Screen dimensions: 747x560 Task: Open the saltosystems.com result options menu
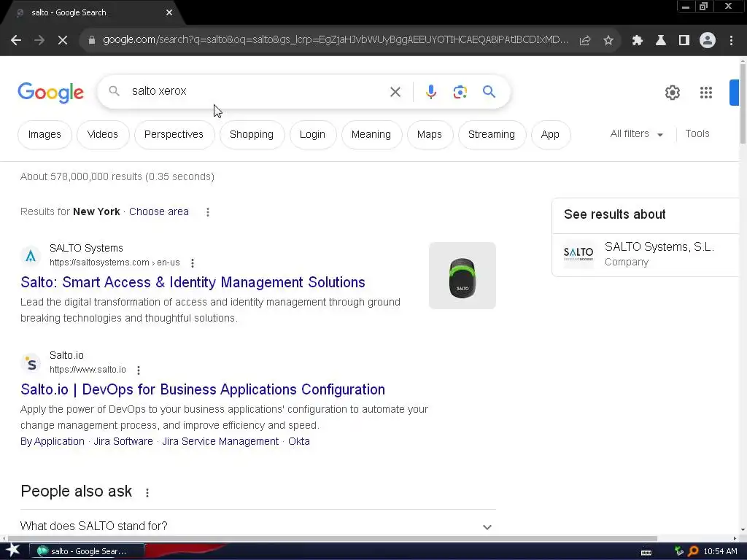(x=193, y=262)
